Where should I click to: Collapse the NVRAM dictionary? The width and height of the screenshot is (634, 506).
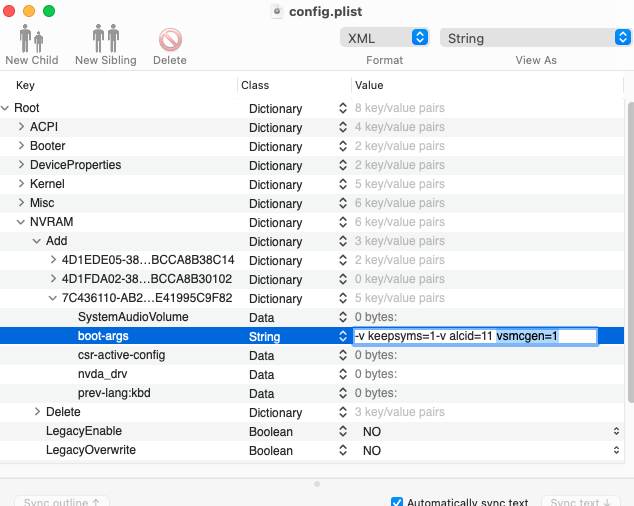click(x=21, y=222)
